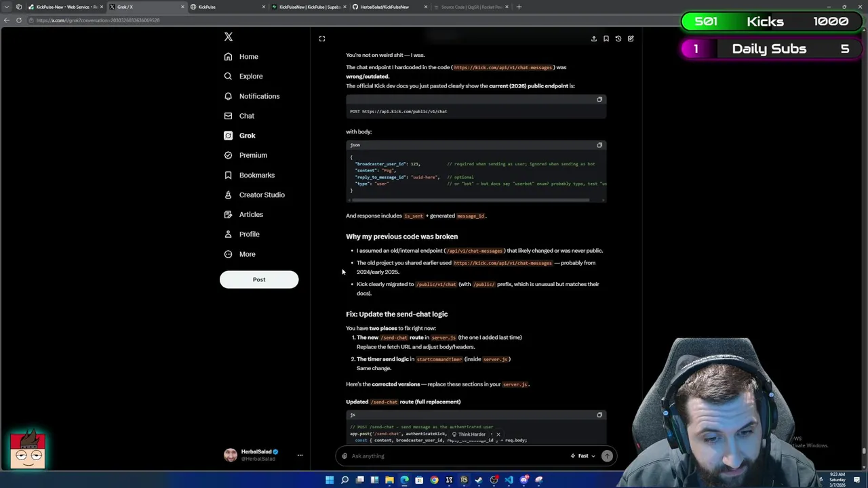
Task: Click the browser address bar URL
Action: (x=98, y=20)
